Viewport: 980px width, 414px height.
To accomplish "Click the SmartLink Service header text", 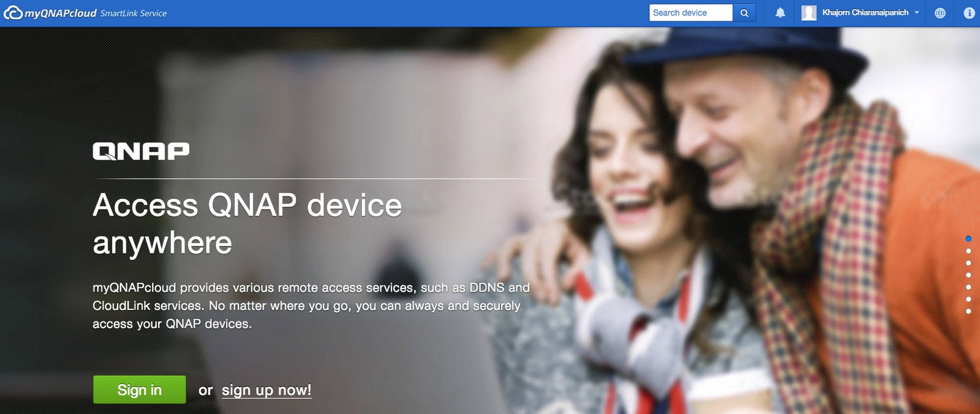I will 134,13.
